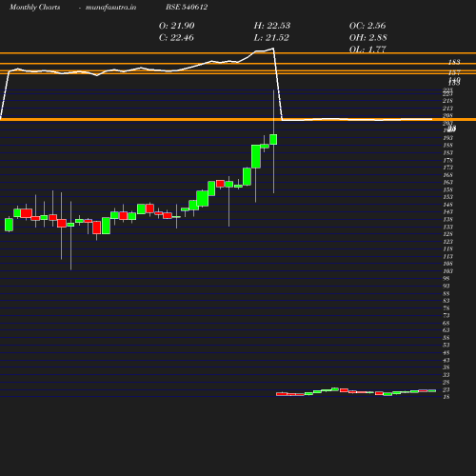Click the price axis label "98"
This screenshot has height=476, width=476.
point(446,278)
